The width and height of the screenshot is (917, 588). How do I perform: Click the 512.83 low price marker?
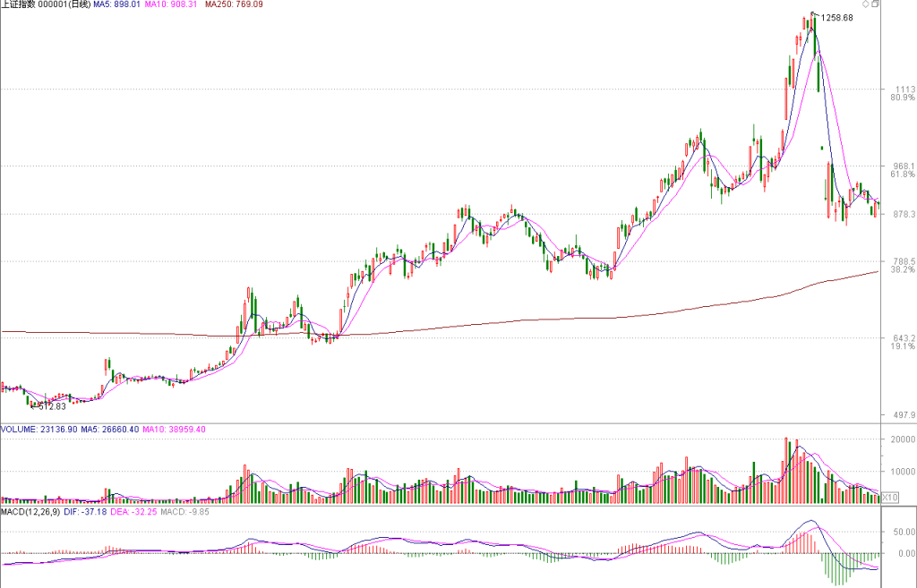(48, 406)
